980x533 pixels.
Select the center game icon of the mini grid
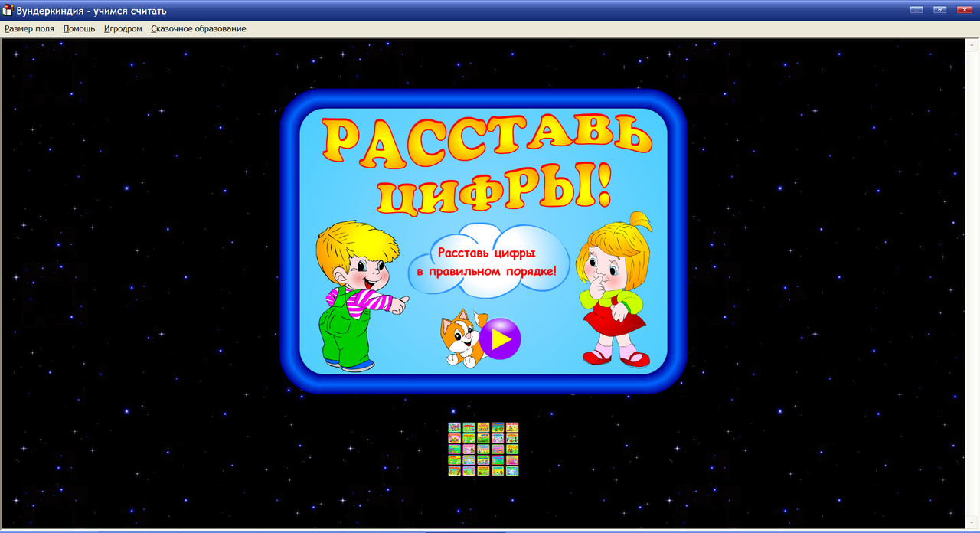483,450
